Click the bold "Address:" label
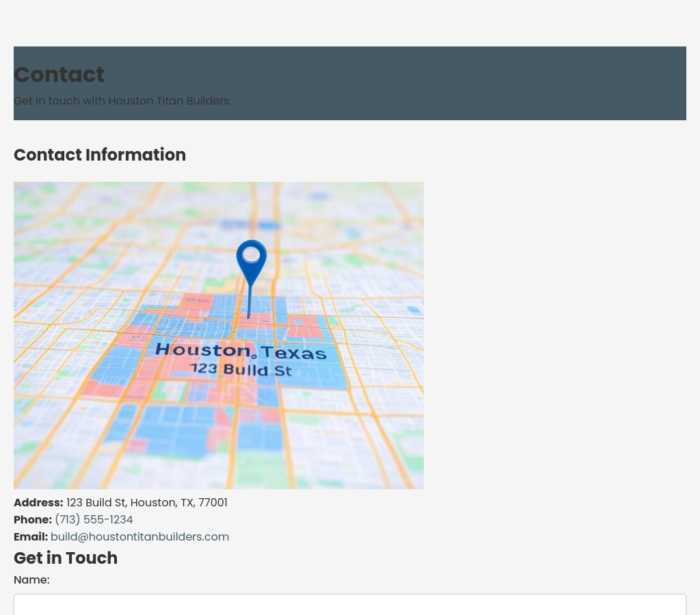The height and width of the screenshot is (615, 700). click(x=38, y=503)
